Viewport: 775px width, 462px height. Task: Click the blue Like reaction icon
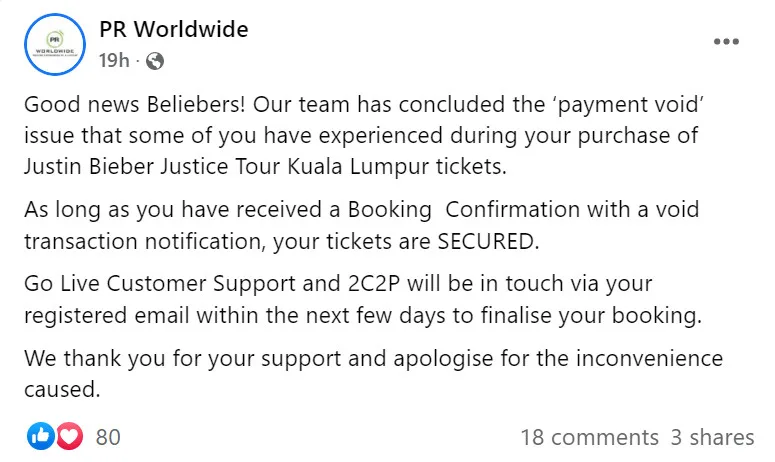tap(41, 436)
